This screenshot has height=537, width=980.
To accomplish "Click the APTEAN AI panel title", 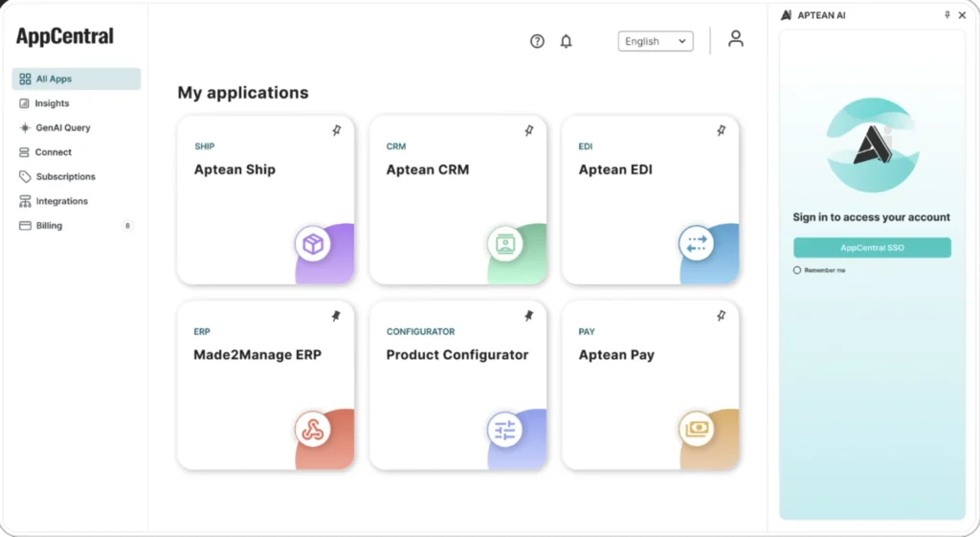I will pos(821,15).
